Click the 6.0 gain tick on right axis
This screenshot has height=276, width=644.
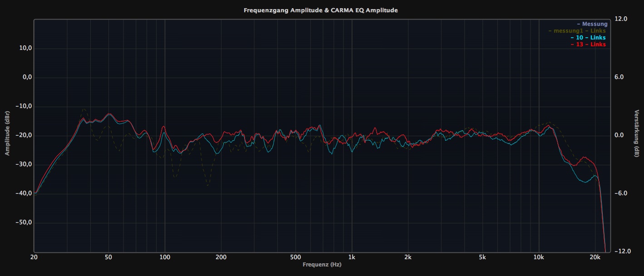[x=621, y=77]
